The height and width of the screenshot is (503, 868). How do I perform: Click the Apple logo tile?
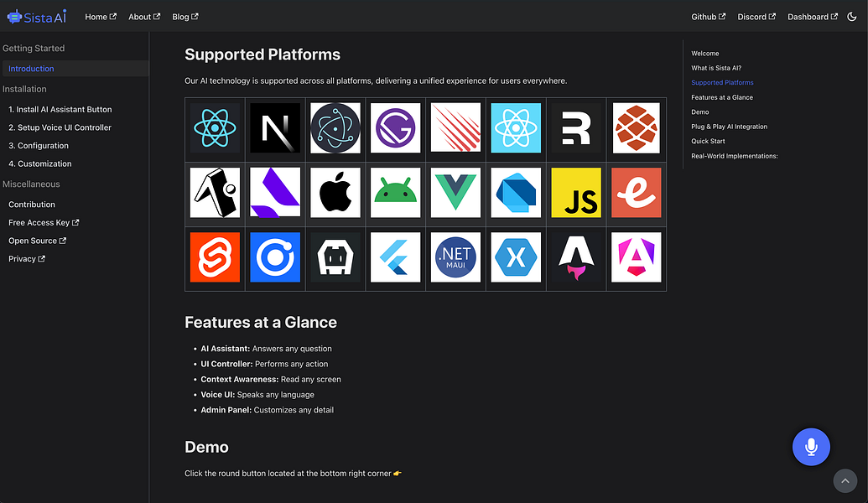click(335, 193)
